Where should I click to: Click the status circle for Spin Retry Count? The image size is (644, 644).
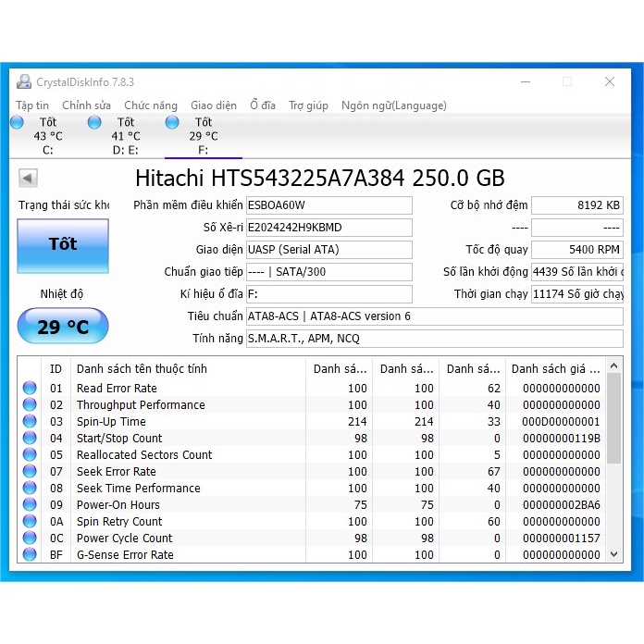(x=30, y=521)
